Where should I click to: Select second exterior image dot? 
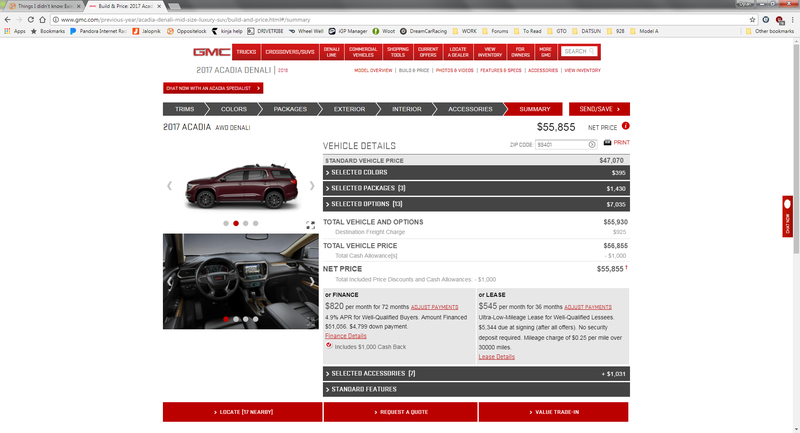tap(236, 223)
